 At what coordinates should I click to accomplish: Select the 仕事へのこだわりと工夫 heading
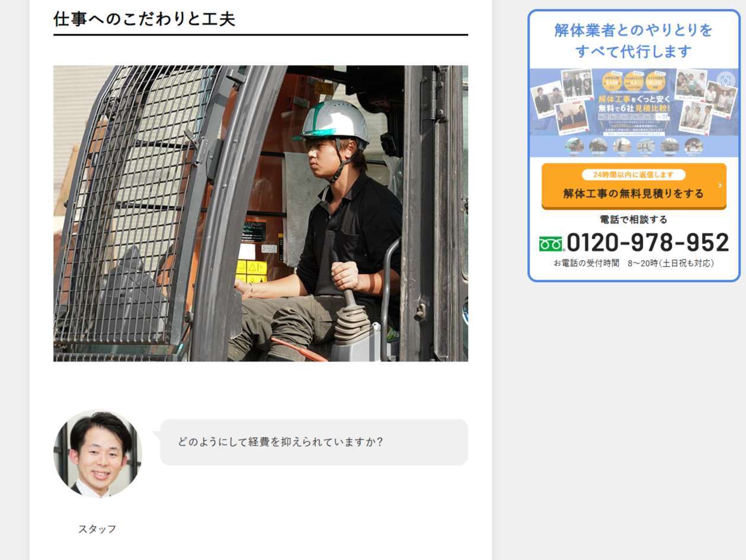[145, 19]
